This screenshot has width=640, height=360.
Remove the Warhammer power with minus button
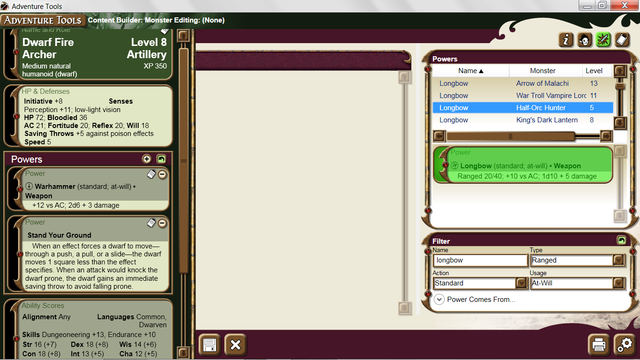point(162,175)
